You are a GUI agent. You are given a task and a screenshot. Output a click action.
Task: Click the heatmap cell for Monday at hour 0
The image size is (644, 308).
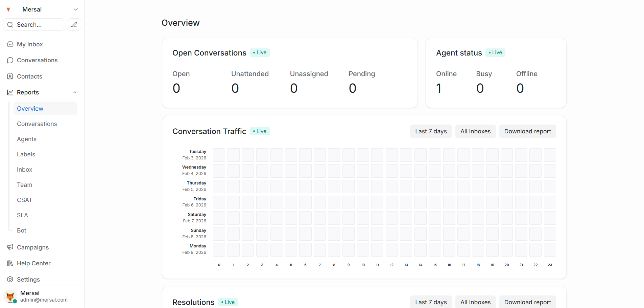click(219, 250)
